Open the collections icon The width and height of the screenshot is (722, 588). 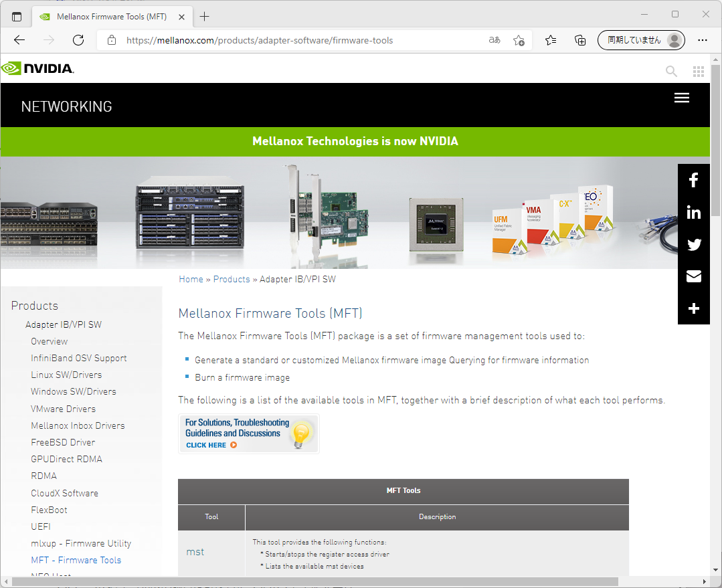click(x=580, y=41)
